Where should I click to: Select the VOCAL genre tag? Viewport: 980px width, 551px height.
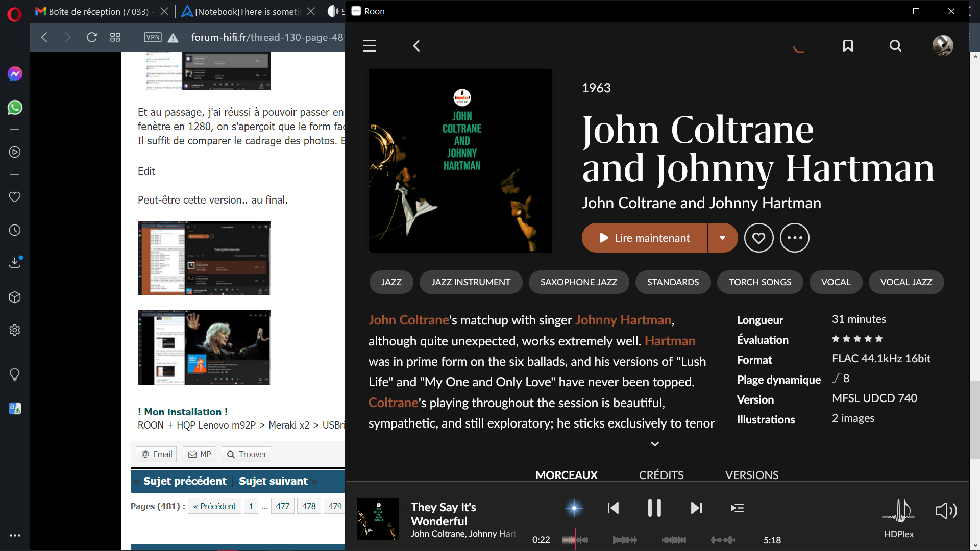tap(836, 282)
